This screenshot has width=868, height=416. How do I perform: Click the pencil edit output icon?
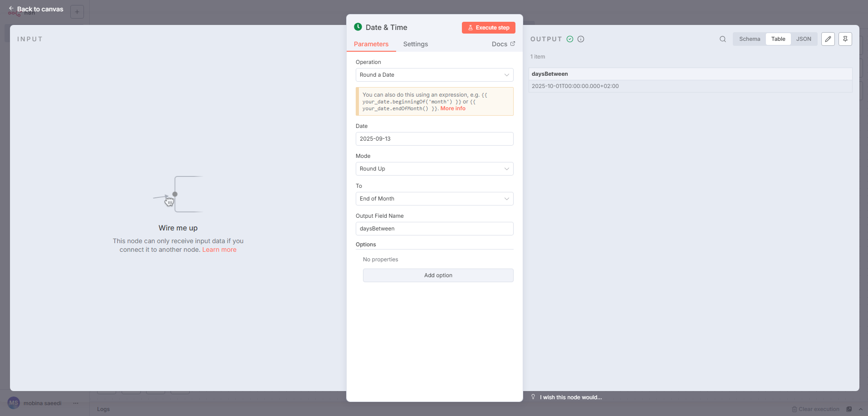pyautogui.click(x=828, y=39)
